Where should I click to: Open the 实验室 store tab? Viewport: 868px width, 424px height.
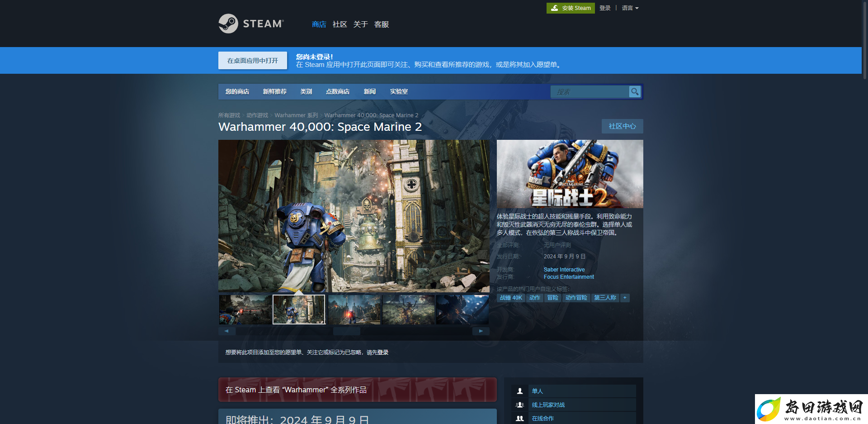click(x=399, y=91)
